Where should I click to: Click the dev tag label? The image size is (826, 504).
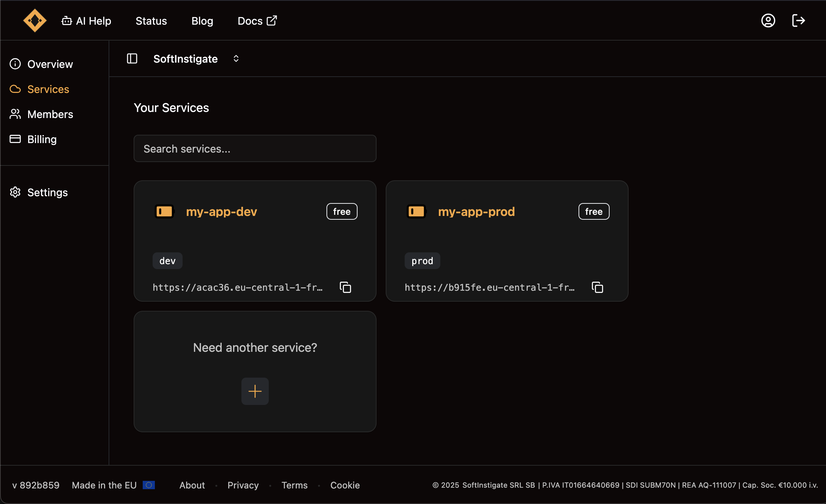[x=167, y=261]
